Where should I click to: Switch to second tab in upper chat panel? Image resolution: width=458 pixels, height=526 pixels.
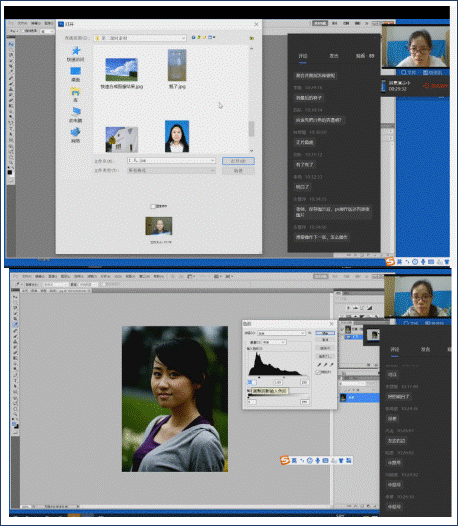[334, 56]
